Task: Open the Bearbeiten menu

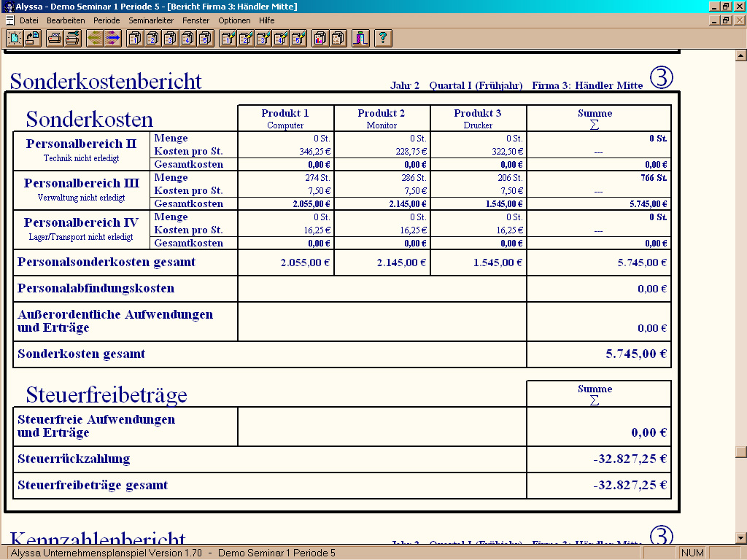Action: (x=66, y=20)
